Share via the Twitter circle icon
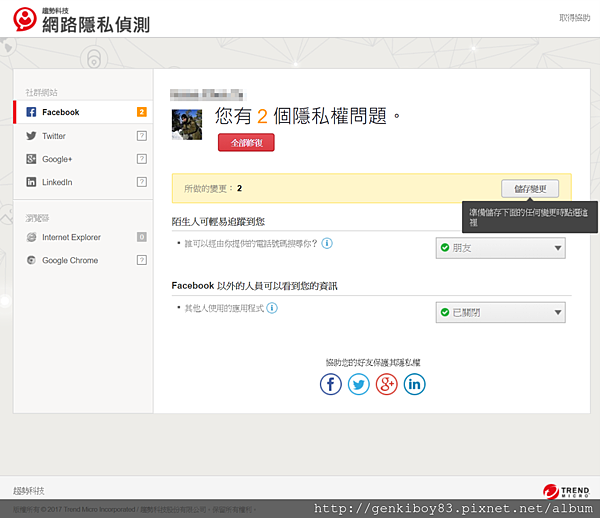Screen dimensions: 600x518 click(x=359, y=384)
